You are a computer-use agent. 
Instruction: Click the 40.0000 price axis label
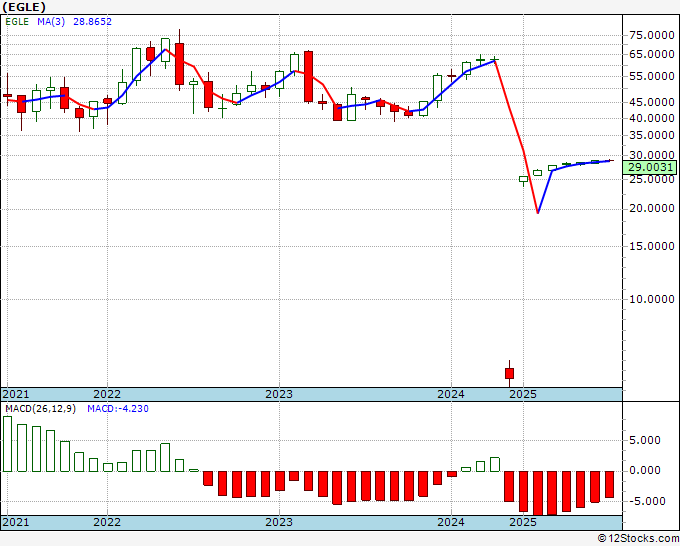pos(651,118)
